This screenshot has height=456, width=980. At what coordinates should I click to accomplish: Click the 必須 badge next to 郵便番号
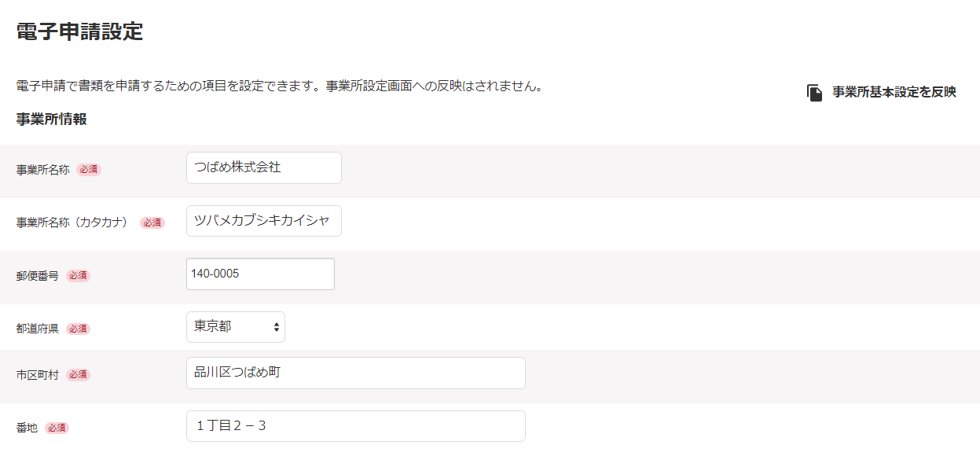78,276
